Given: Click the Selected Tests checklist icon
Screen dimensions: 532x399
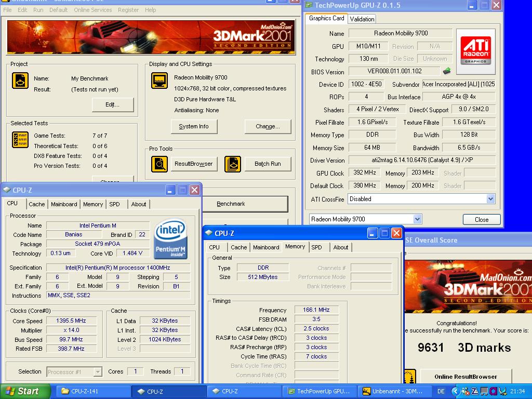Looking at the screenshot, I should pyautogui.click(x=20, y=140).
